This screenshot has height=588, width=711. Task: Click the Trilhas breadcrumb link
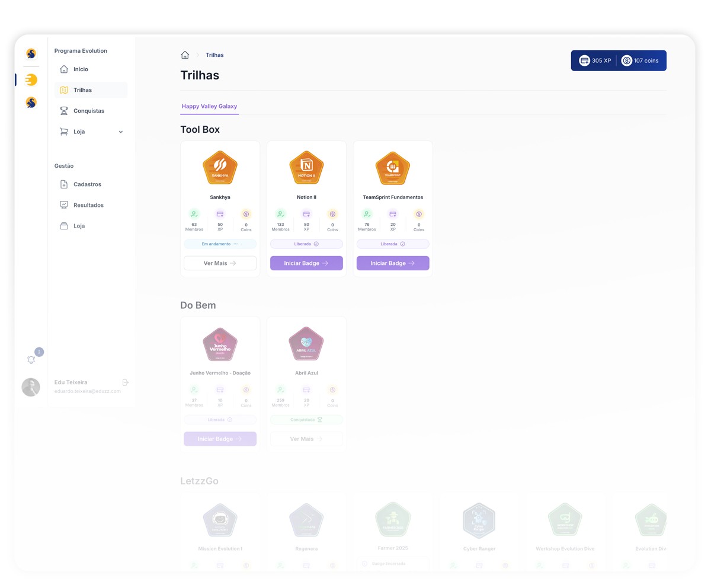[214, 55]
